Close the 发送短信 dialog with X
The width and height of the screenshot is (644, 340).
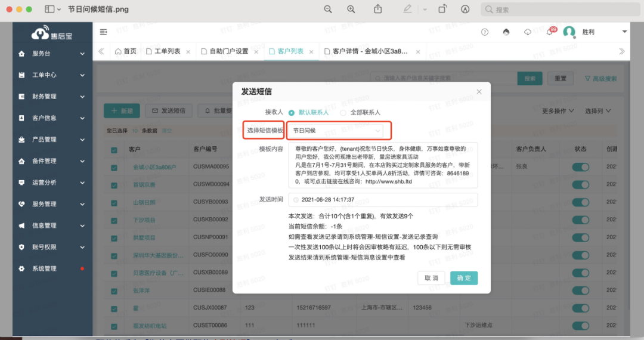point(479,92)
